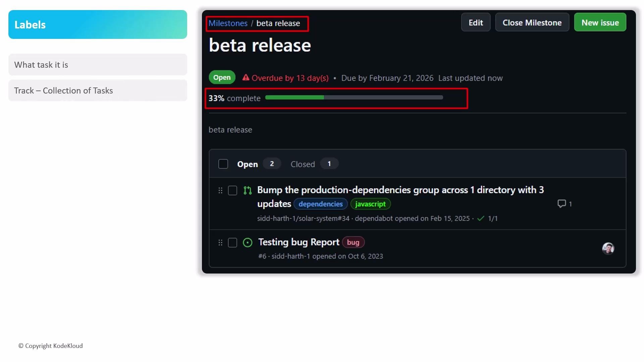Click the Labels slide heading banner
The height and width of the screenshot is (362, 644).
tap(98, 24)
